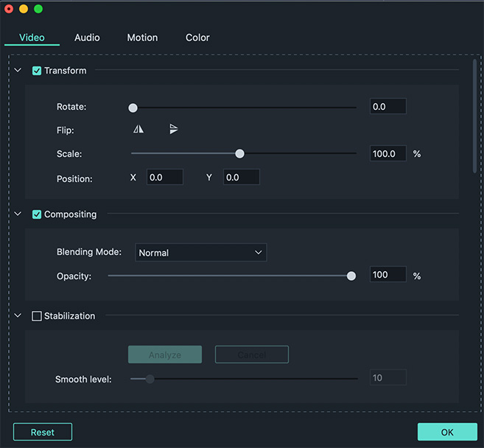
Task: Close the window with red button
Action: (9, 9)
